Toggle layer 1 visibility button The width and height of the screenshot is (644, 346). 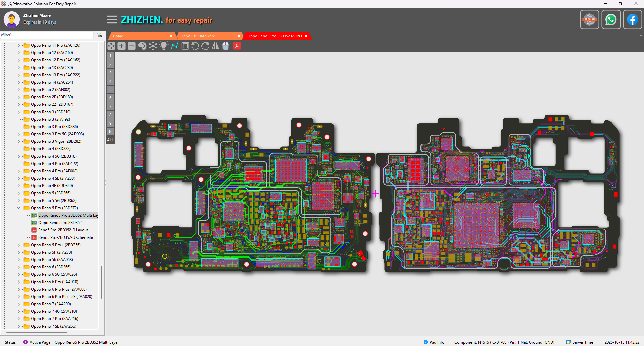point(110,56)
